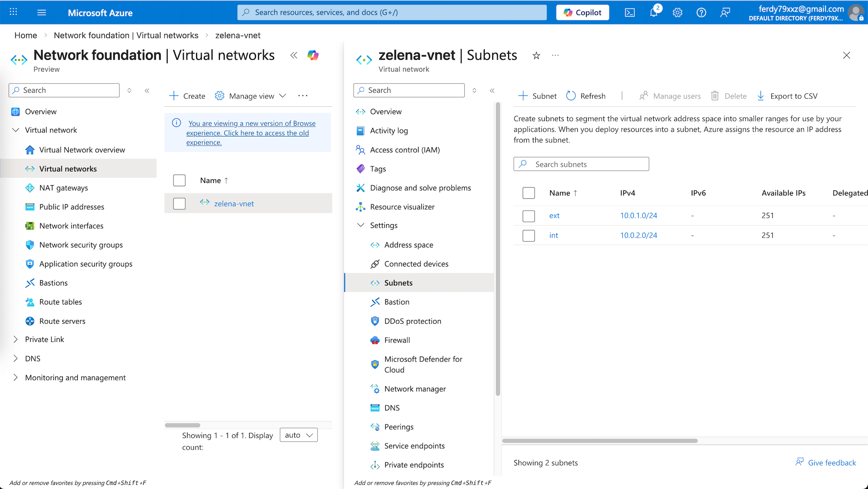Open the 10.0.1.0/24 address link

click(x=638, y=216)
